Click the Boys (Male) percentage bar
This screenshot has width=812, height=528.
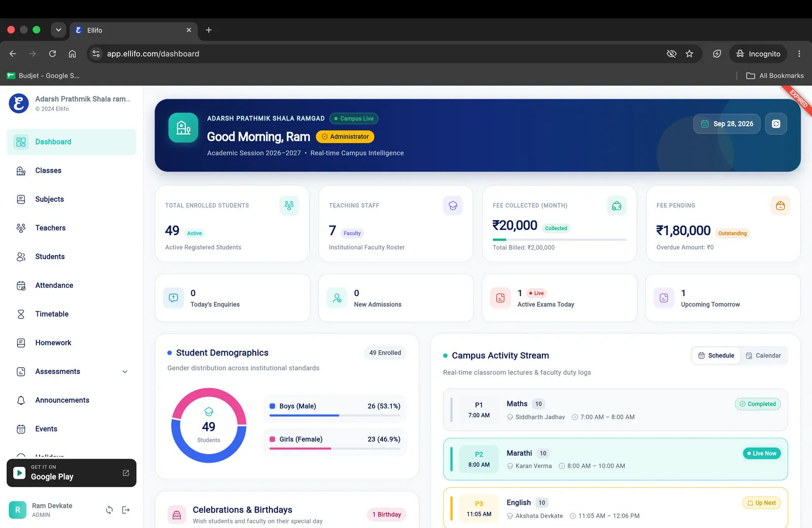click(335, 415)
